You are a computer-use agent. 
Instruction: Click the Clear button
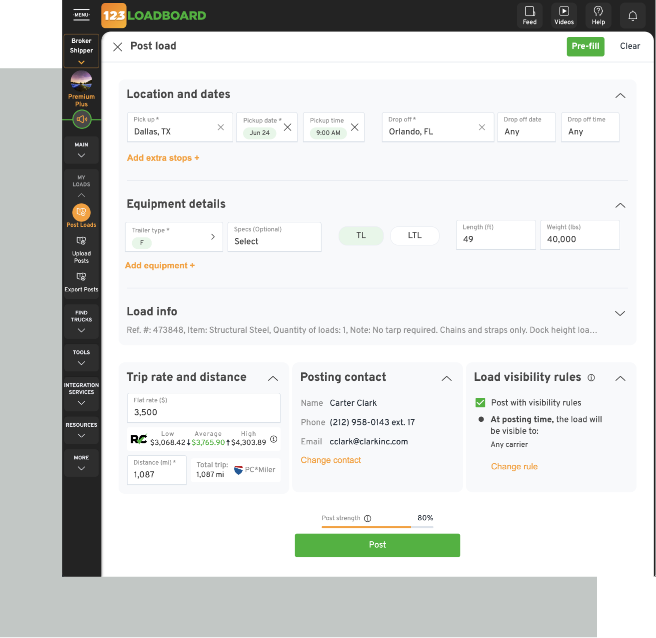(x=630, y=46)
